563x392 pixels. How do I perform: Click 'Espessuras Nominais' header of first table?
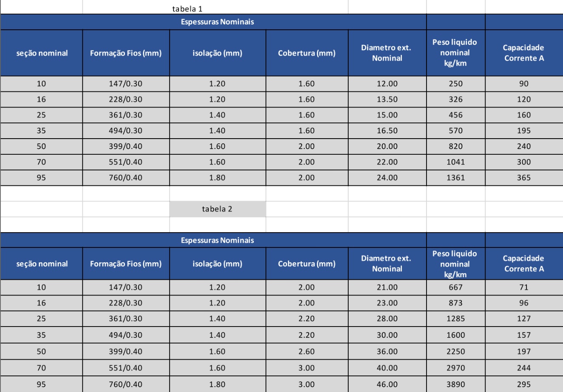217,22
